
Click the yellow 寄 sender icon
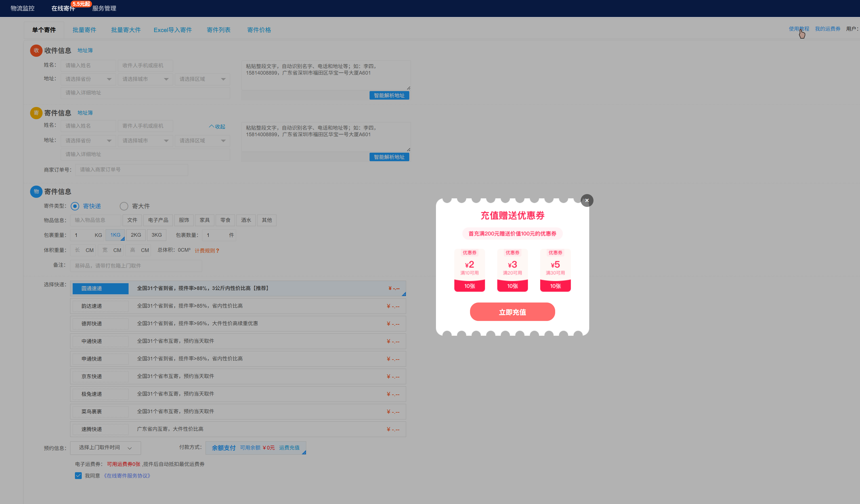coord(36,113)
